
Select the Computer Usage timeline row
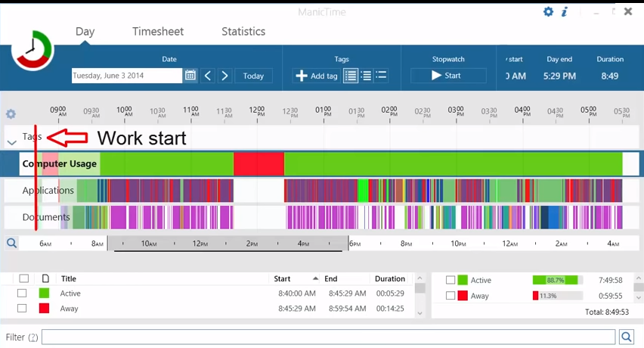[x=321, y=163]
